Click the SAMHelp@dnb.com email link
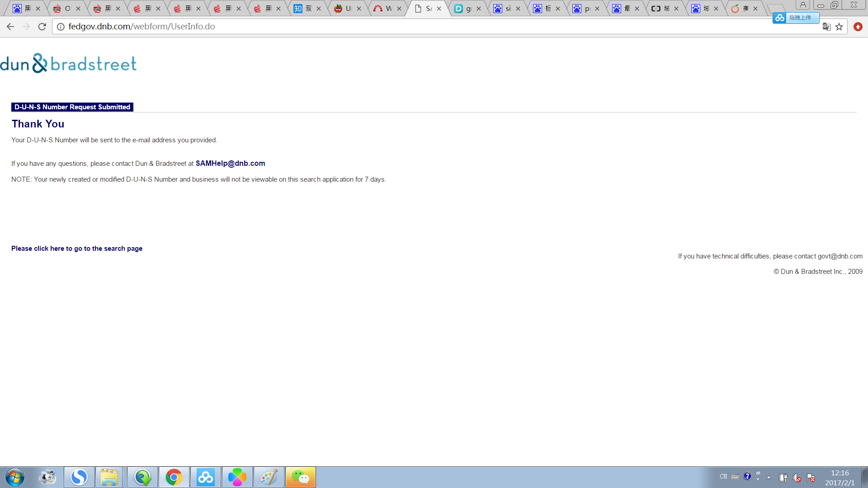868x488 pixels. click(x=230, y=163)
